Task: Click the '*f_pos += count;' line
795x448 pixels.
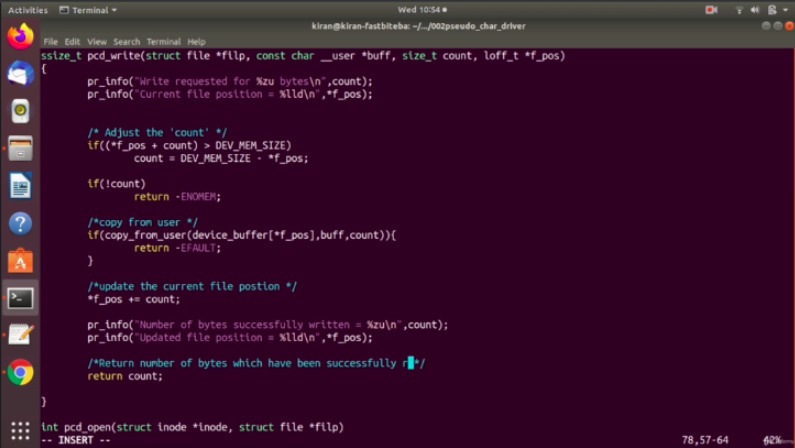Action: click(134, 300)
